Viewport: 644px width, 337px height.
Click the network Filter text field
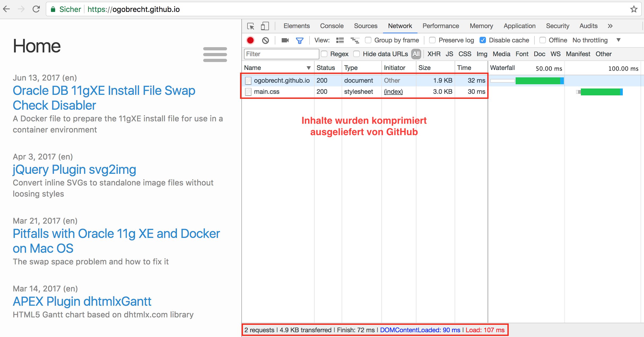point(281,54)
